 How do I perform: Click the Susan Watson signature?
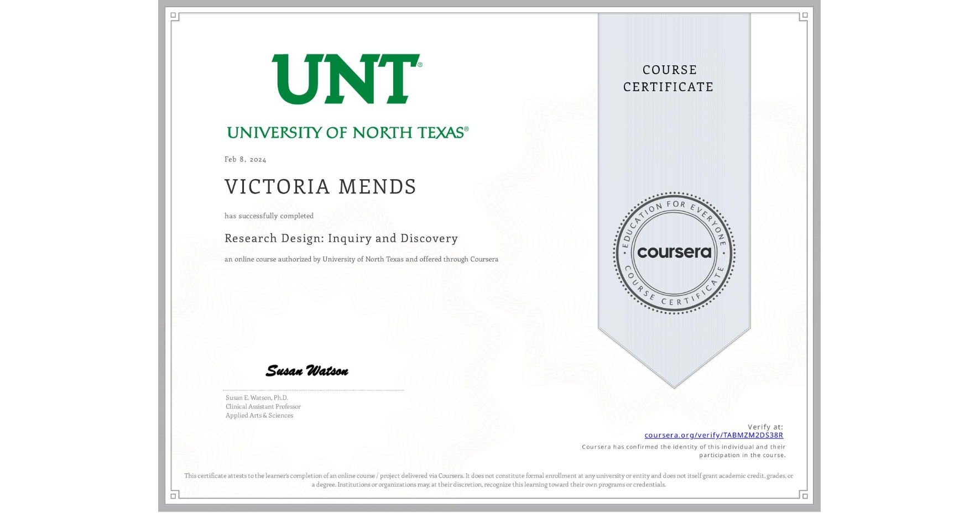307,370
